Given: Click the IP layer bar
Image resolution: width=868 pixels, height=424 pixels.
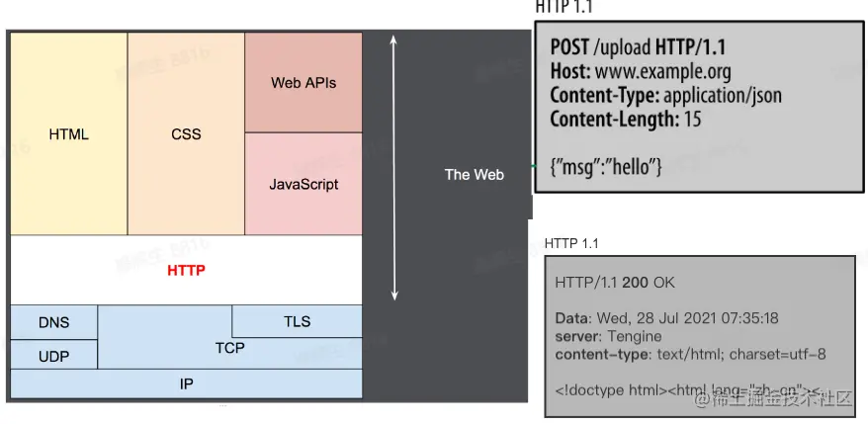Looking at the screenshot, I should point(186,383).
